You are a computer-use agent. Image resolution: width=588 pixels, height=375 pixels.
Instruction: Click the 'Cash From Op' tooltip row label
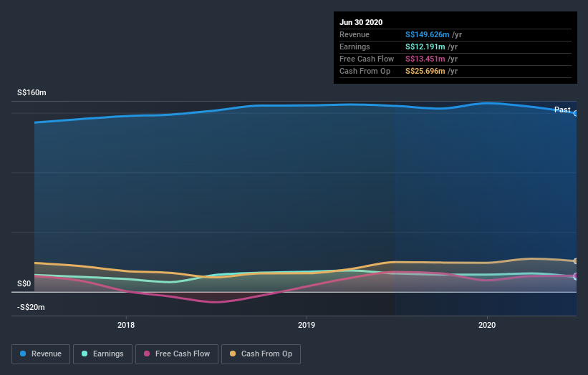(x=365, y=71)
